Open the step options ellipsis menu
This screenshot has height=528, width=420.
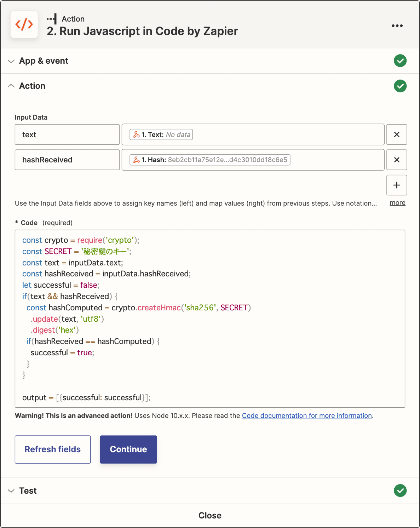pyautogui.click(x=397, y=25)
